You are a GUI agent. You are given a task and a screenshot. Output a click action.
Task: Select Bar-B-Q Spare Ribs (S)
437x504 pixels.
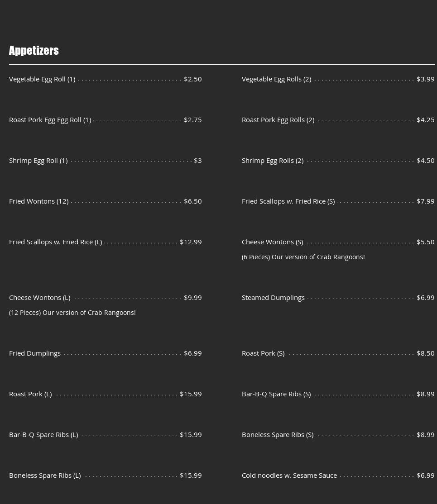[x=276, y=394]
